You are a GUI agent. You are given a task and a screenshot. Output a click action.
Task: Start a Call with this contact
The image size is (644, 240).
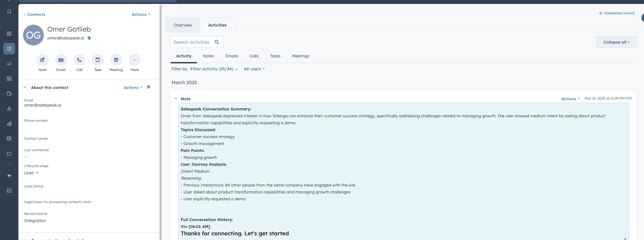click(x=79, y=60)
